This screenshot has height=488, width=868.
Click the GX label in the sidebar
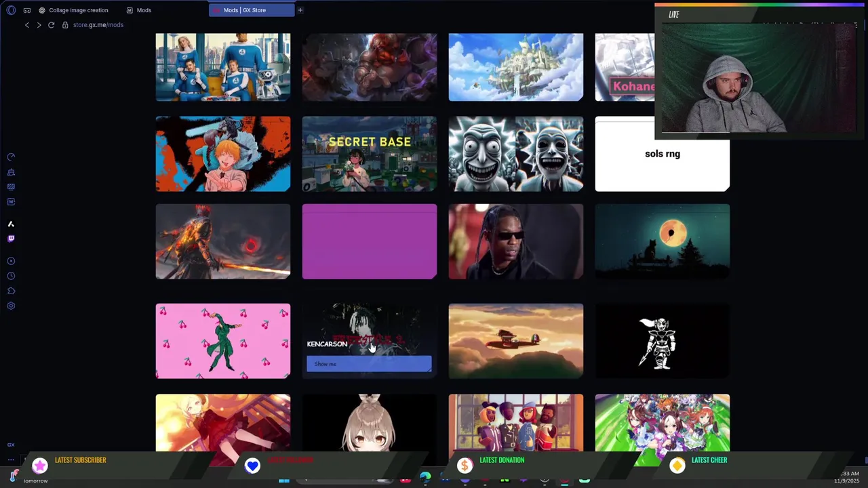click(11, 445)
